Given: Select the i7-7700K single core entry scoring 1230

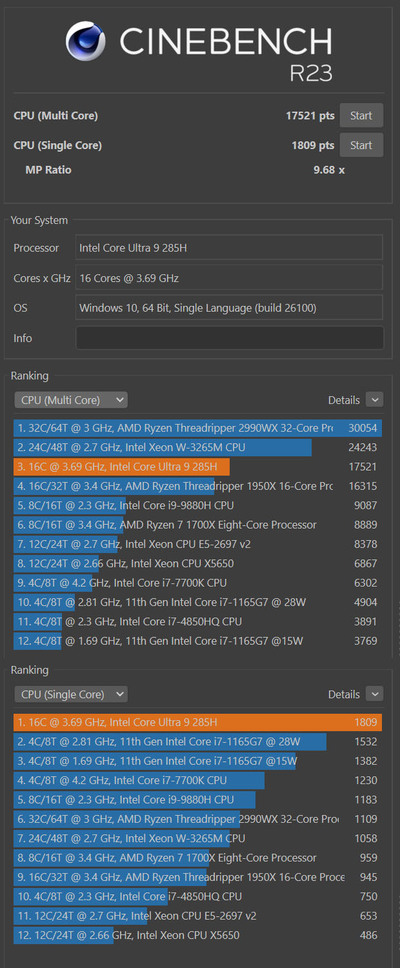Looking at the screenshot, I should pos(198,780).
